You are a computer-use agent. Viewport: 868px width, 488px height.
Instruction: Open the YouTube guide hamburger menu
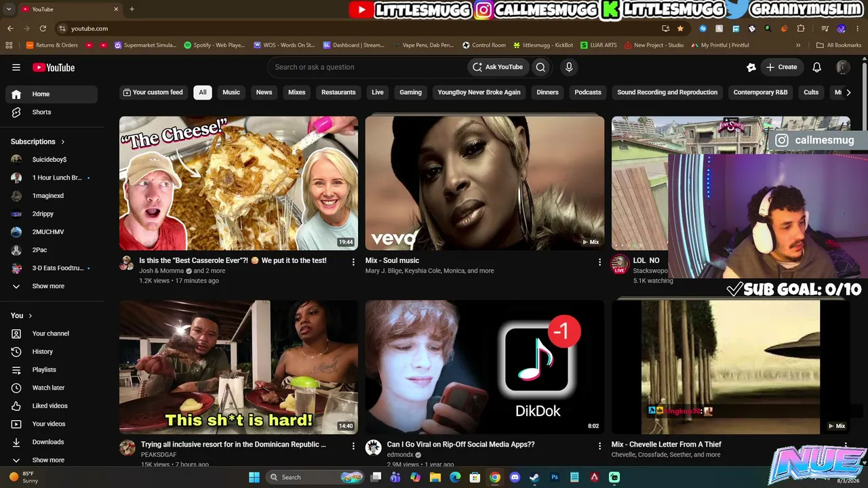(x=16, y=67)
